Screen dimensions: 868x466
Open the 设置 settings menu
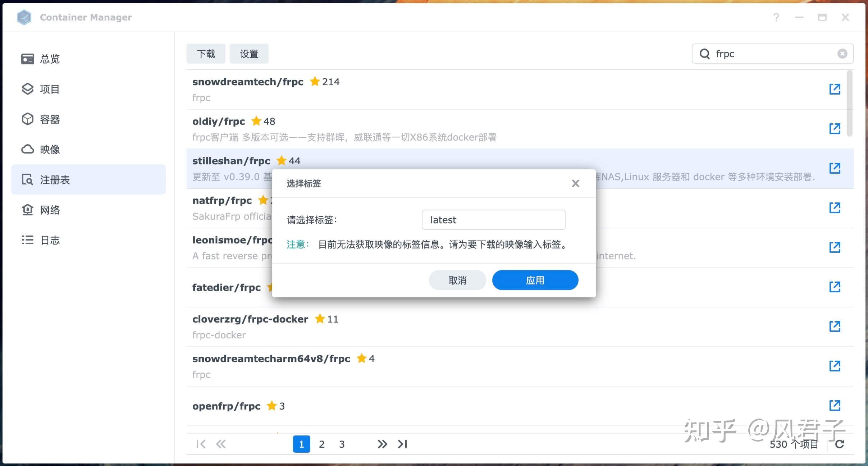pos(249,53)
